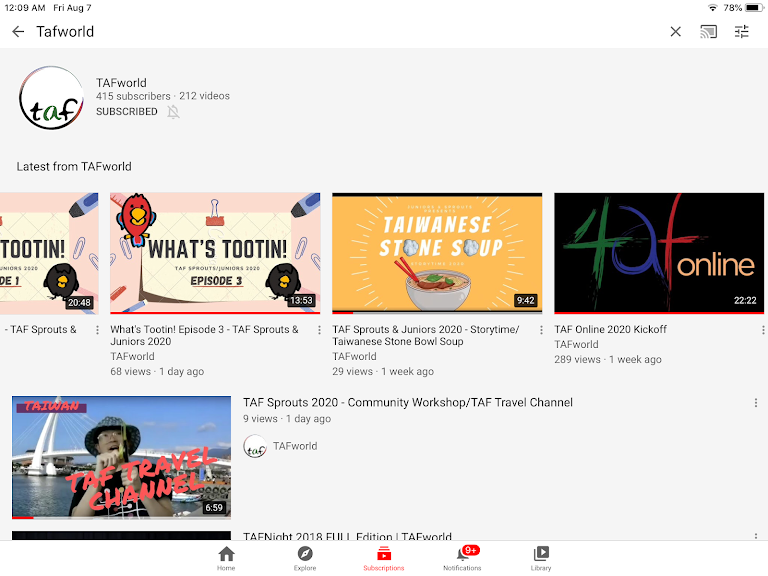This screenshot has width=768, height=576.
Task: Tap the back arrow next to Tafworld
Action: pyautogui.click(x=18, y=32)
